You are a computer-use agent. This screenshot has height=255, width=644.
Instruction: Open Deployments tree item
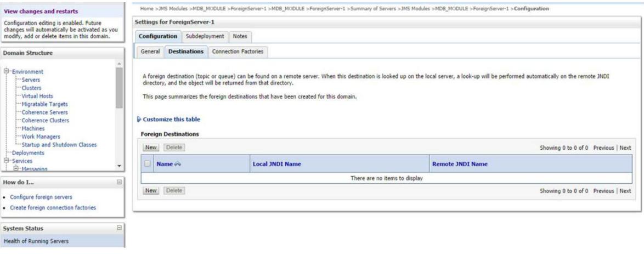coord(28,153)
